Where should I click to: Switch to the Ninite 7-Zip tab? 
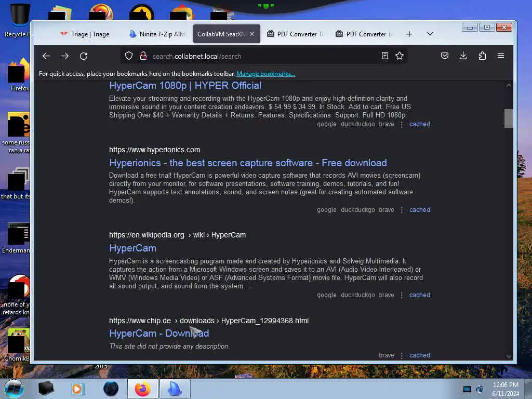tap(157, 34)
